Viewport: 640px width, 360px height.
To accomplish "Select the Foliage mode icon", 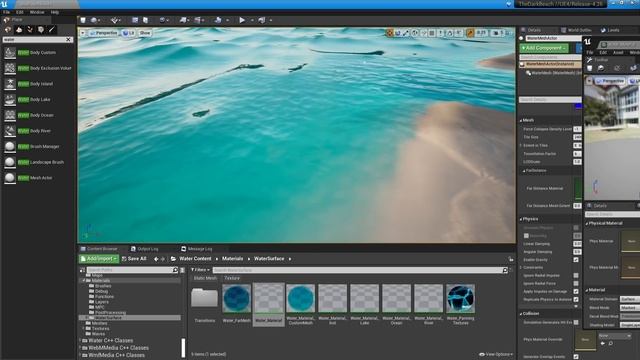I will [30, 29].
